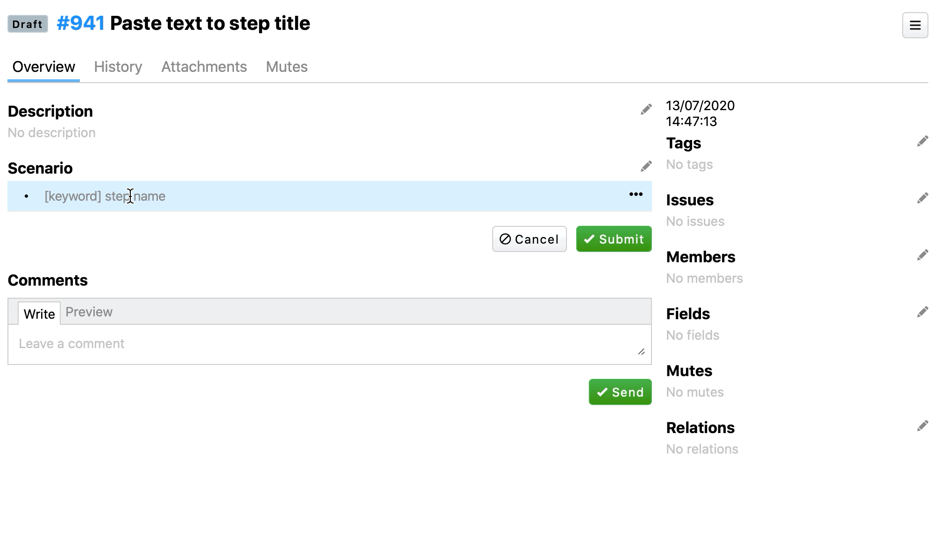Image resolution: width=934 pixels, height=560 pixels.
Task: Cancel the scenario edit
Action: pyautogui.click(x=529, y=239)
